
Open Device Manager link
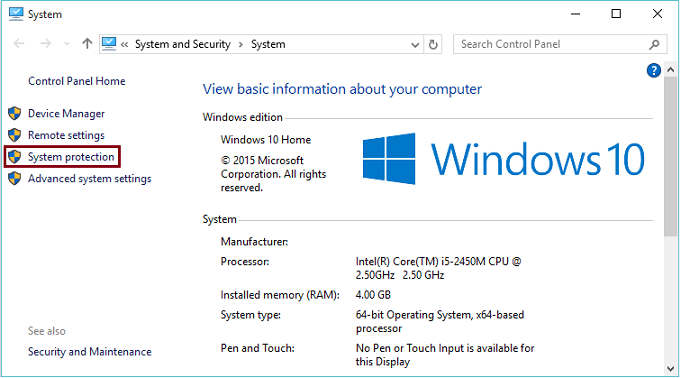66,114
